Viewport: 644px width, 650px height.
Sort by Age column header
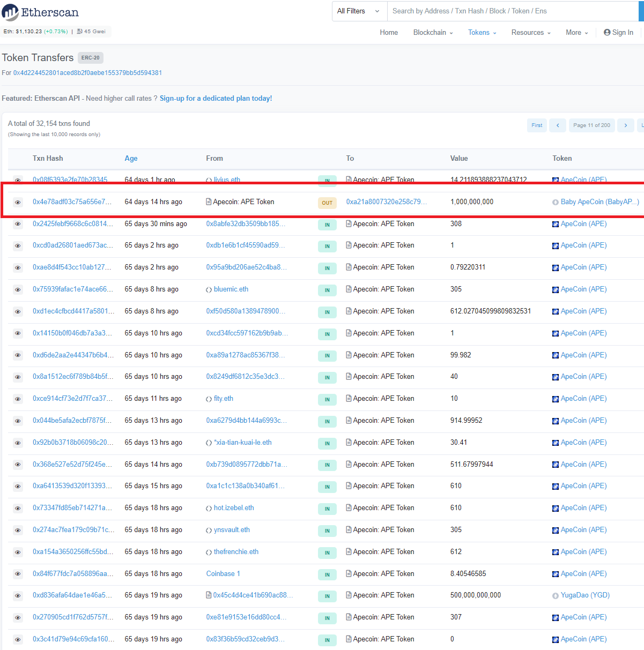tap(131, 159)
